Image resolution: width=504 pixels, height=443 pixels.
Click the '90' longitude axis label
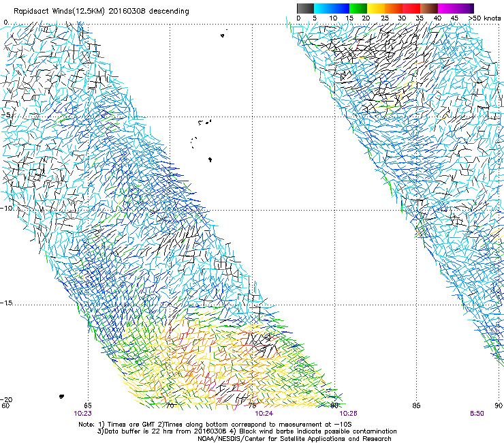tap(499, 406)
